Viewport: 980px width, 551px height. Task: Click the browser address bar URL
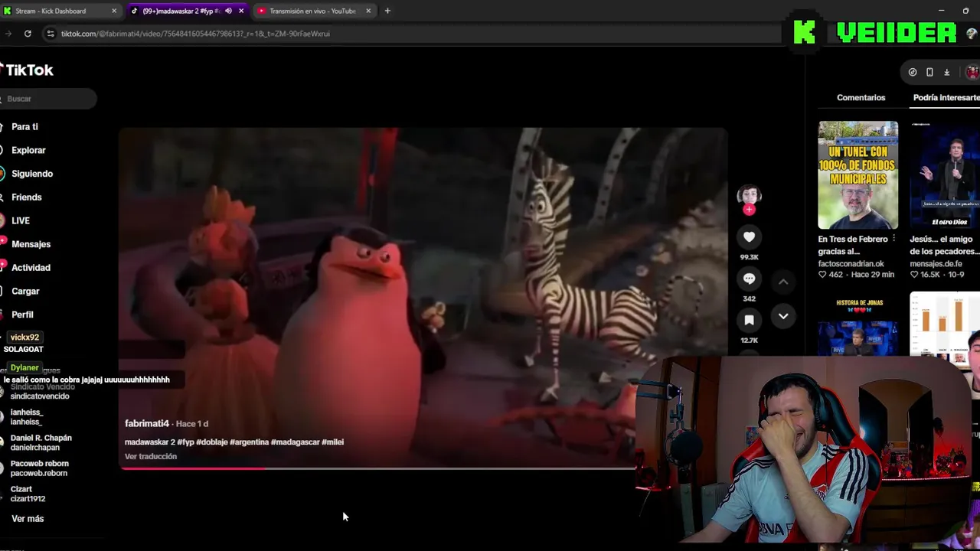(x=195, y=34)
